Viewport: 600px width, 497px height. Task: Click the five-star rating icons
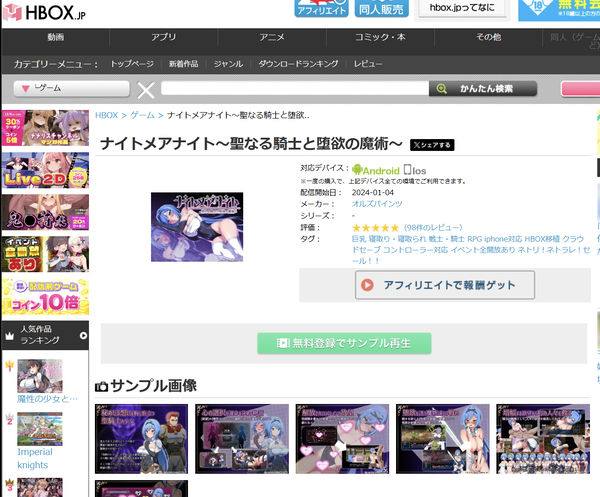point(375,228)
